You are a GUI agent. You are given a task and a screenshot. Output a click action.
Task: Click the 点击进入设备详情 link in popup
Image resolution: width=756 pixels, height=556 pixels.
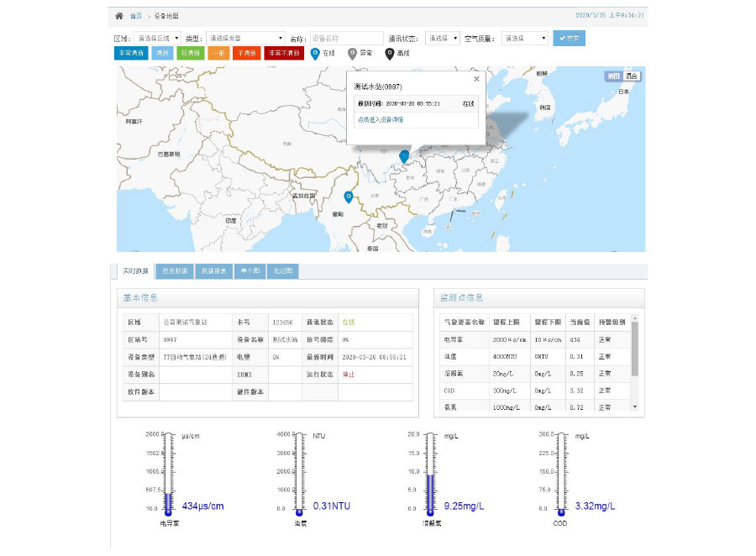(380, 119)
